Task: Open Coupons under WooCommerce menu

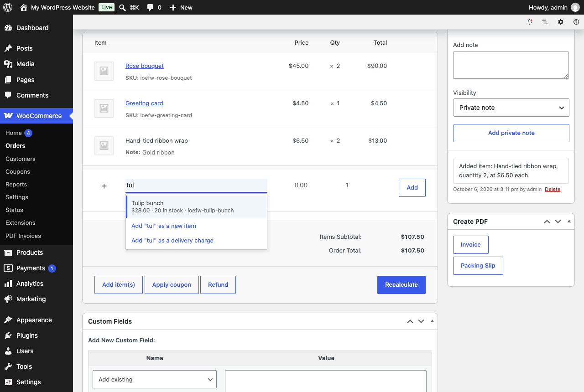Action: pos(18,172)
